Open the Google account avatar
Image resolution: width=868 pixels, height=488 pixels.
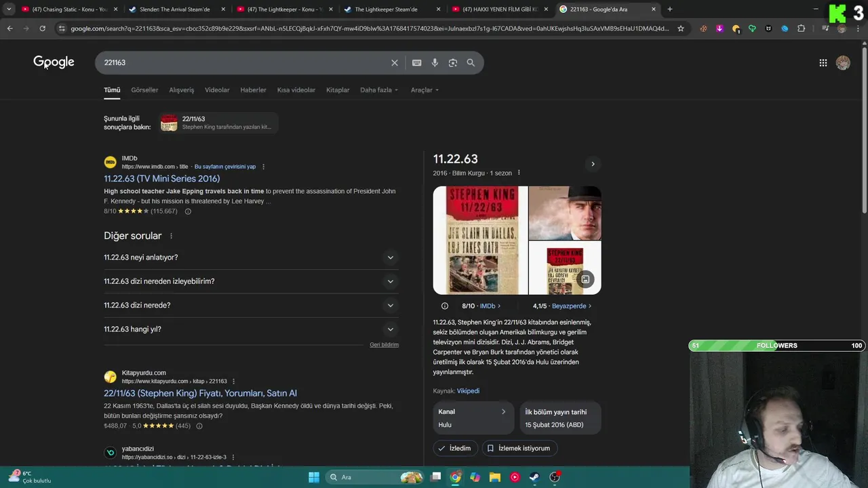tap(843, 62)
